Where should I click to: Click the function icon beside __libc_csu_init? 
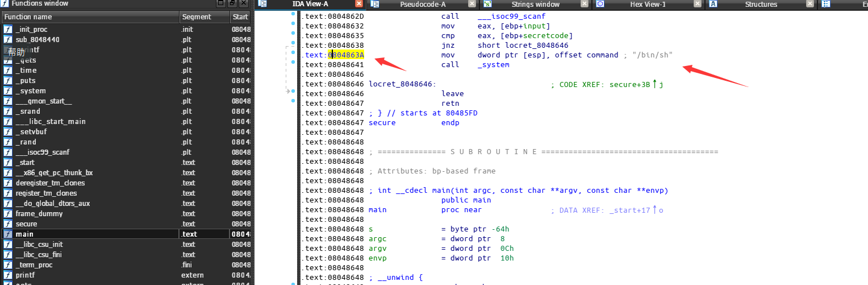click(8, 245)
